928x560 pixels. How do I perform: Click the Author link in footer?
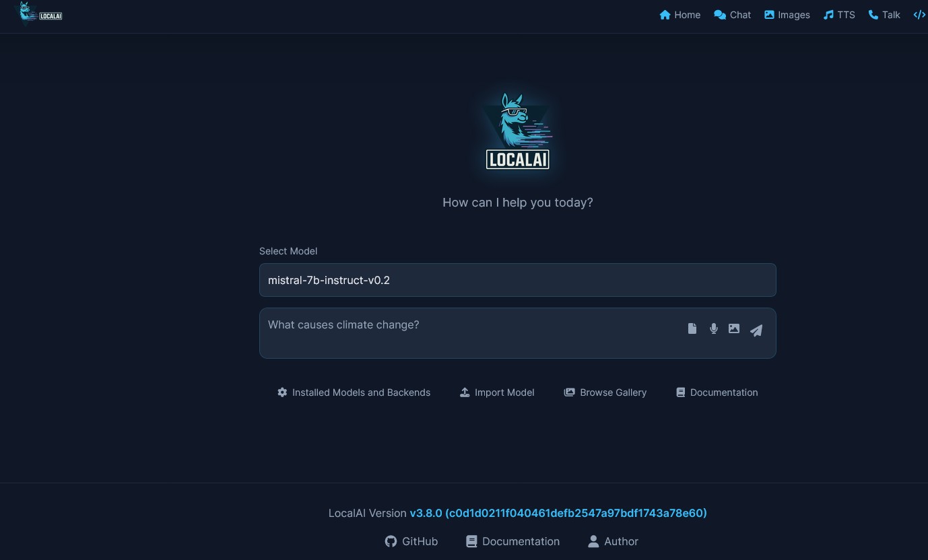[613, 541]
